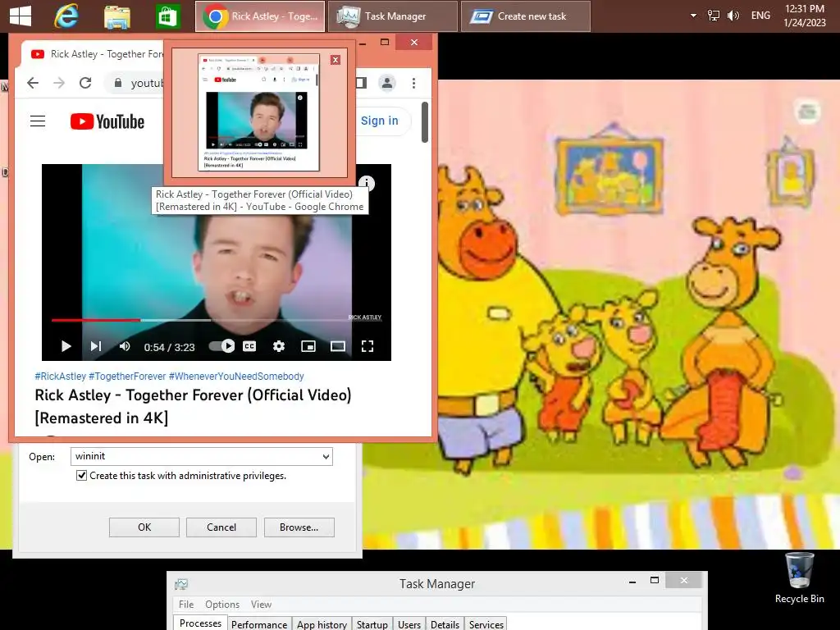This screenshot has width=840, height=630.
Task: Switch to the App history tab
Action: (322, 624)
